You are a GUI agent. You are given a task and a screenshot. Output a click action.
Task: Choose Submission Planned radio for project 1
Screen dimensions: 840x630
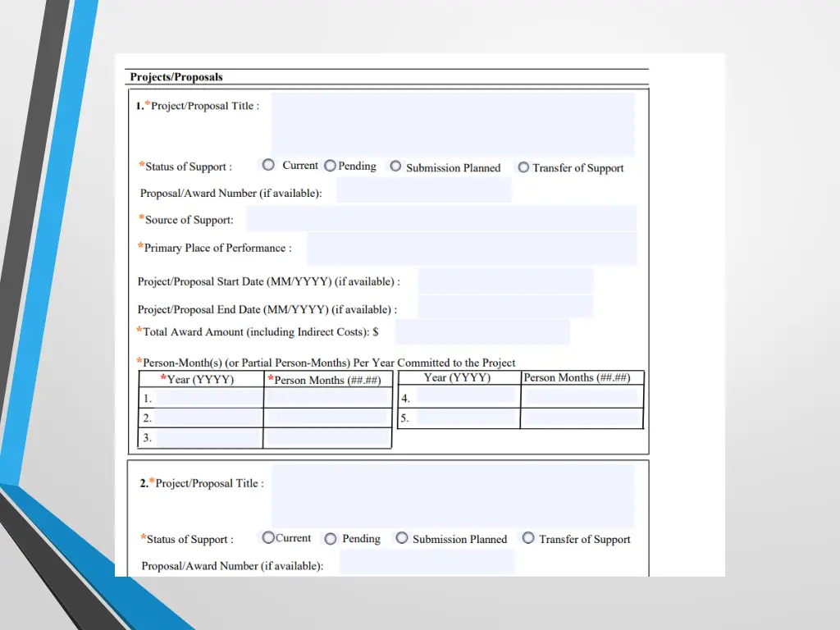pyautogui.click(x=395, y=166)
